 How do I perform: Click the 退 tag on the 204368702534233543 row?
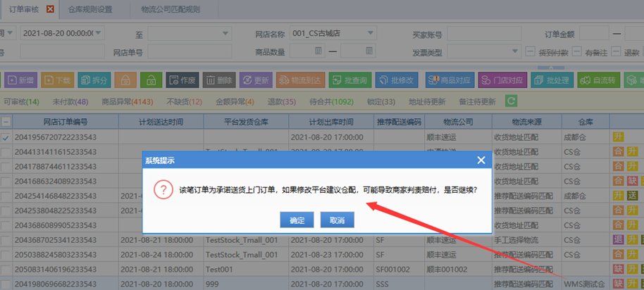(x=618, y=239)
